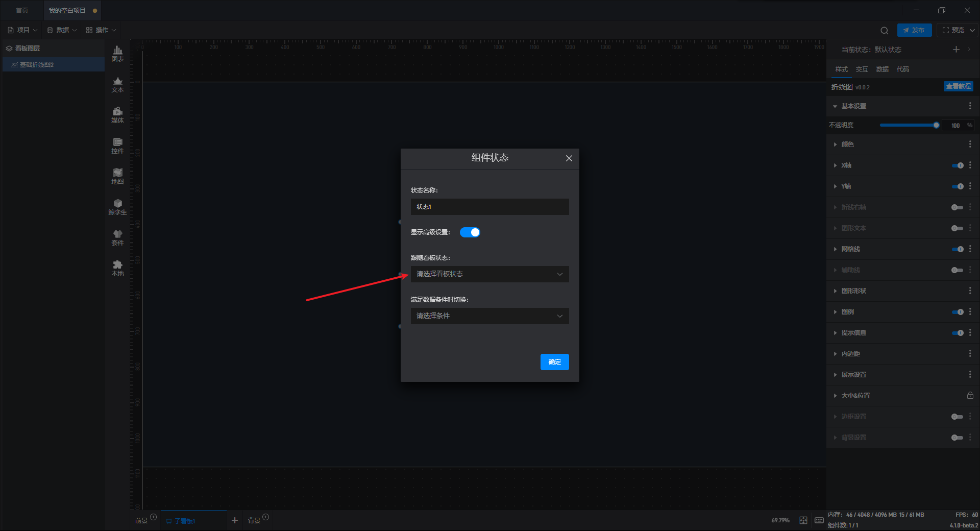Open the 本地 local components panel
Viewport: 980px width, 531px height.
117,268
